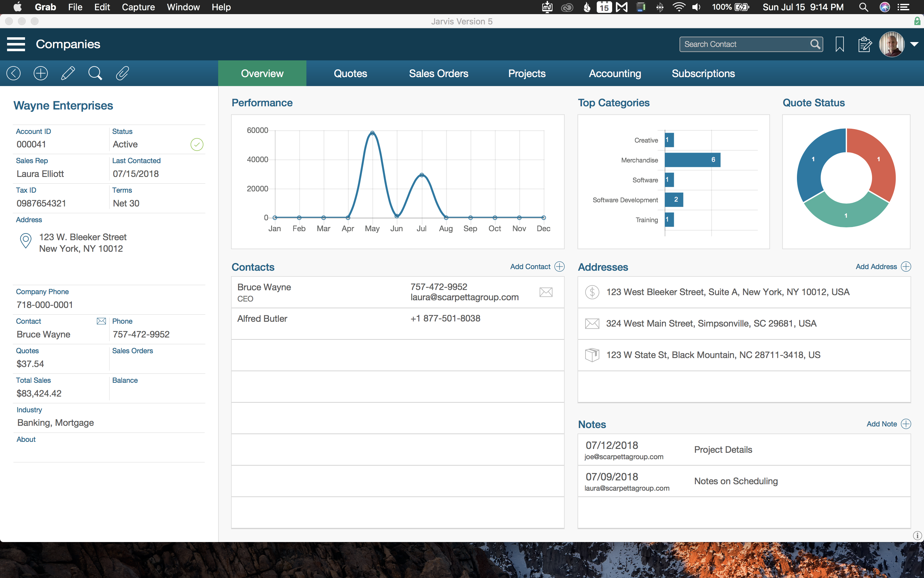Screen dimensions: 924x578
Task: Click the shipping box address icon
Action: point(592,355)
